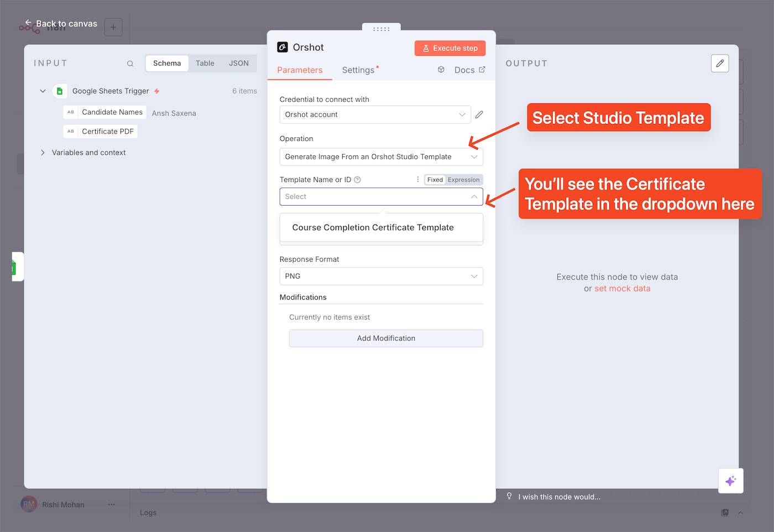Click the Orshot node logo icon
This screenshot has height=532, width=774.
point(283,48)
